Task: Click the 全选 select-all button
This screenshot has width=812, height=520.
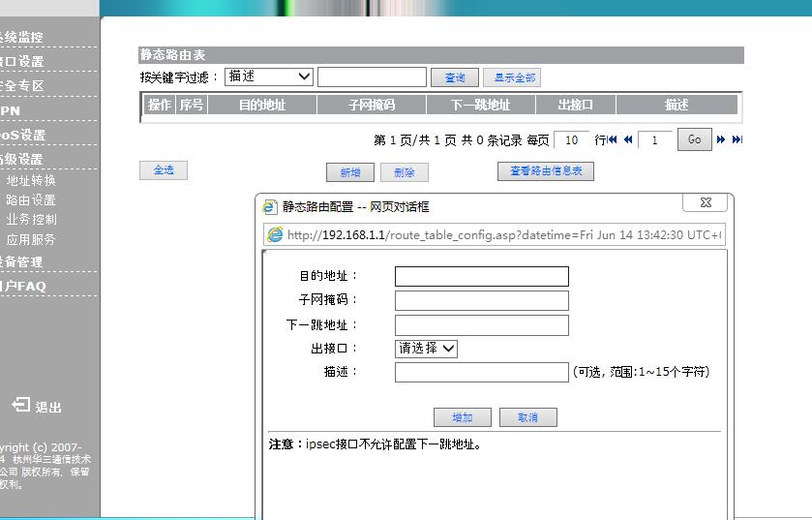Action: 164,169
